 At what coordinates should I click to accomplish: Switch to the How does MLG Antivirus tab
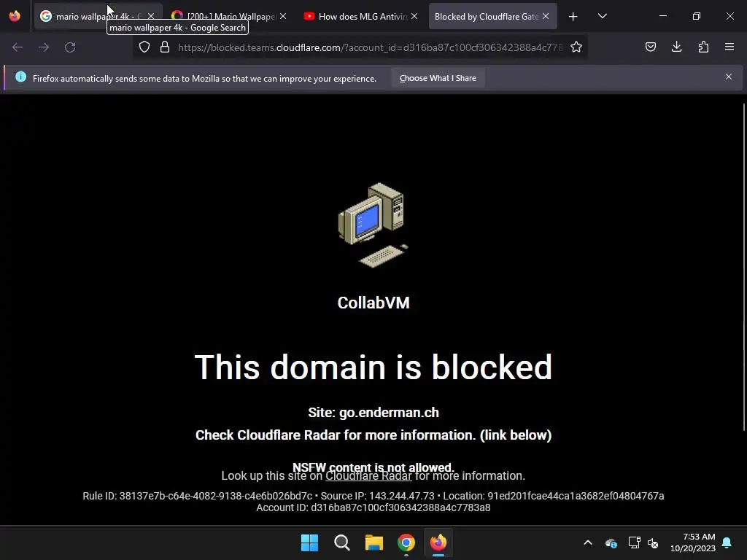tap(356, 16)
